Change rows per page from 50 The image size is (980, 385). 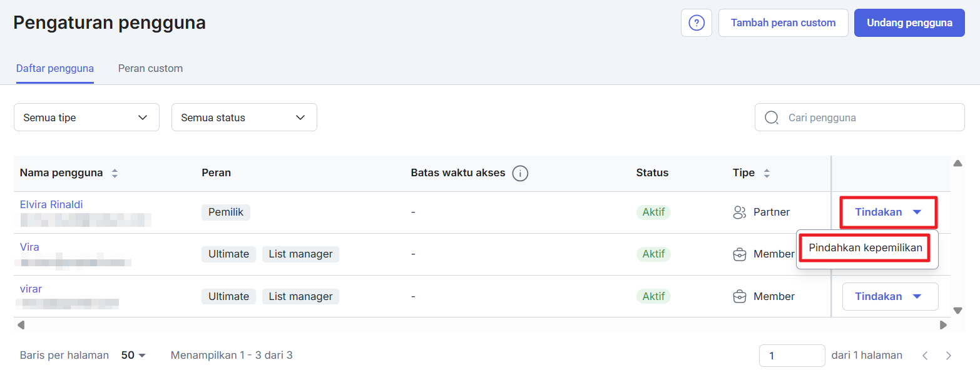click(133, 356)
